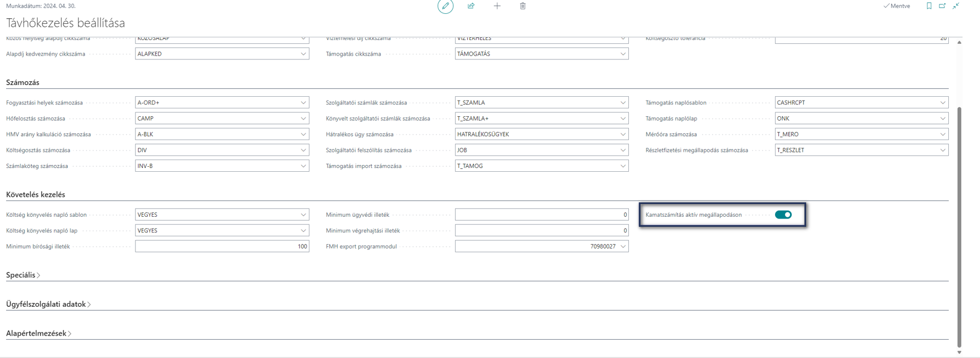980x358 pixels.
Task: Click the CASHRCPT field value
Action: coord(791,103)
